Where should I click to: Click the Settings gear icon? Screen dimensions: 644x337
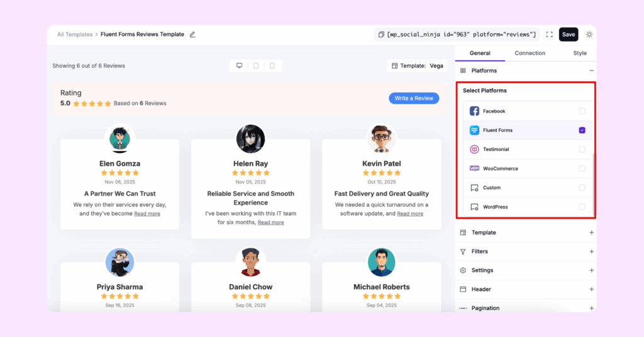click(463, 270)
